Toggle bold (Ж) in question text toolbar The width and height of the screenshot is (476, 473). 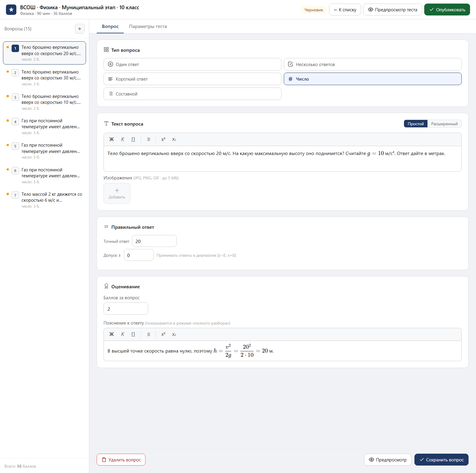112,139
